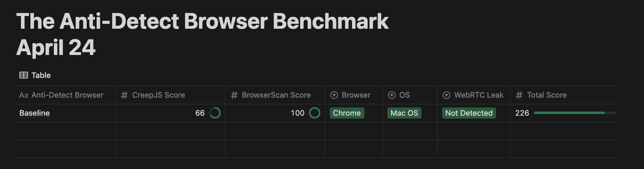Click the page title The Anti-Detect Browser Benchmark
644x169 pixels.
202,21
